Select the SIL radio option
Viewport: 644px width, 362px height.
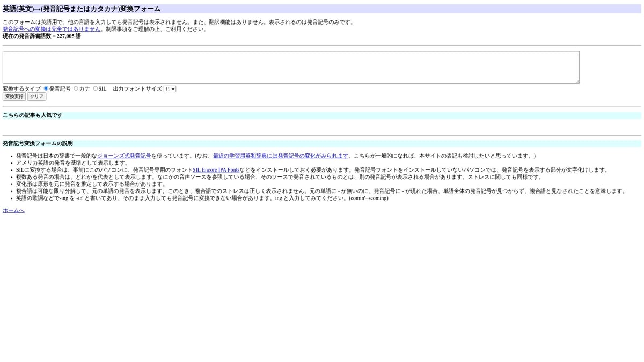(96, 88)
